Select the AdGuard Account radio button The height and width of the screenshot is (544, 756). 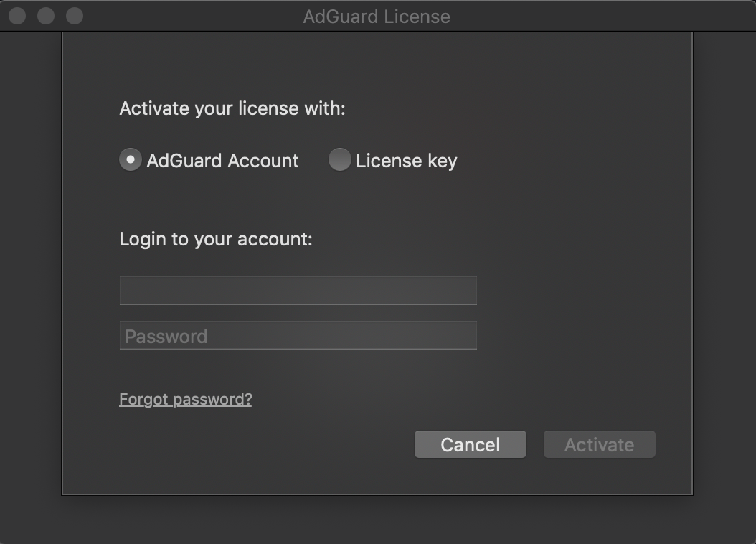pos(130,160)
